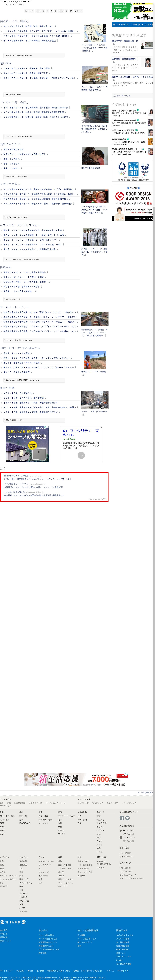This screenshot has height=980, width=155.
Task: Open the Mainichi Twitter account icon
Action: (127, 818)
